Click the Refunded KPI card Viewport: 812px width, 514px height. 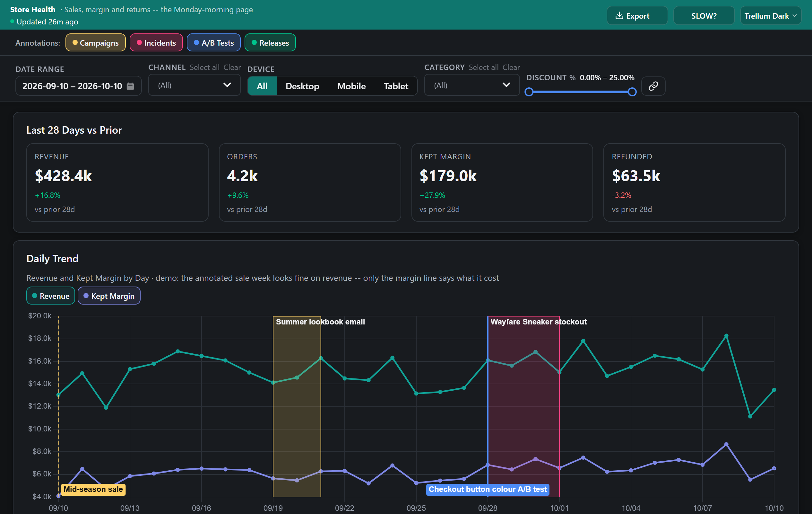[x=694, y=182]
